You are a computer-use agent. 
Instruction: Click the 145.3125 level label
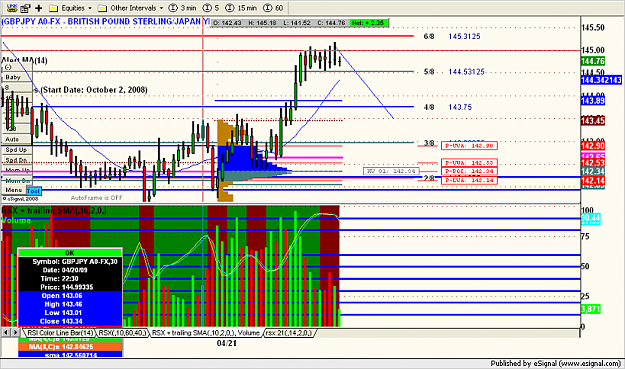coord(464,36)
